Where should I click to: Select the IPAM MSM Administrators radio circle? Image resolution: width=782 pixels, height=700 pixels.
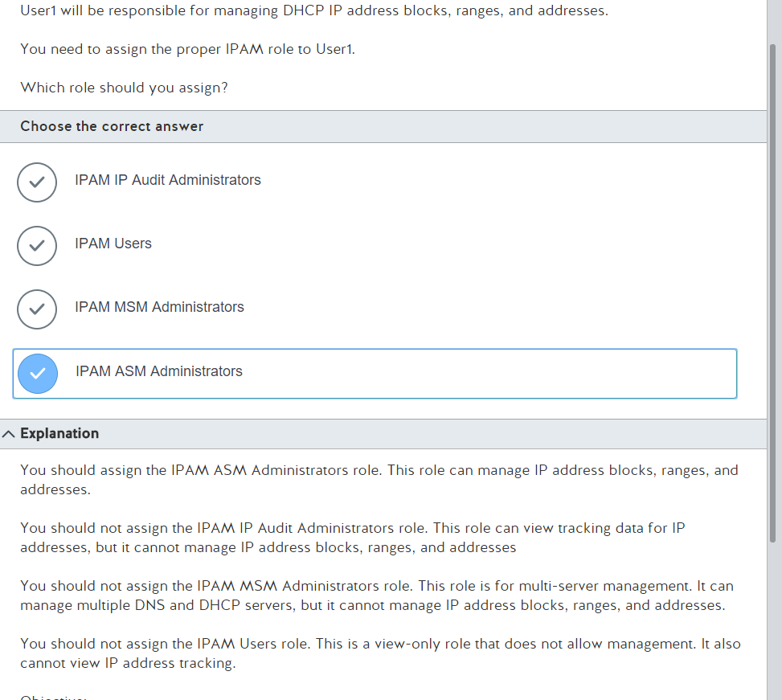(x=37, y=309)
